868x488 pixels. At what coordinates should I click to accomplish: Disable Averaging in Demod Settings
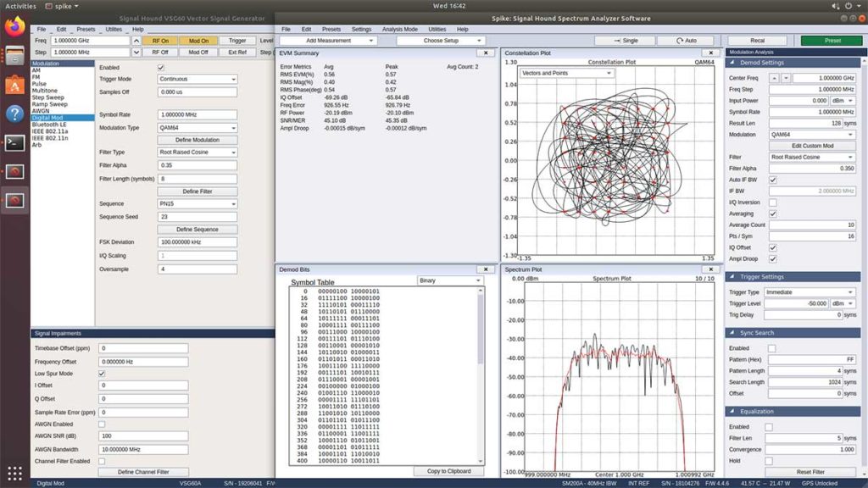773,213
